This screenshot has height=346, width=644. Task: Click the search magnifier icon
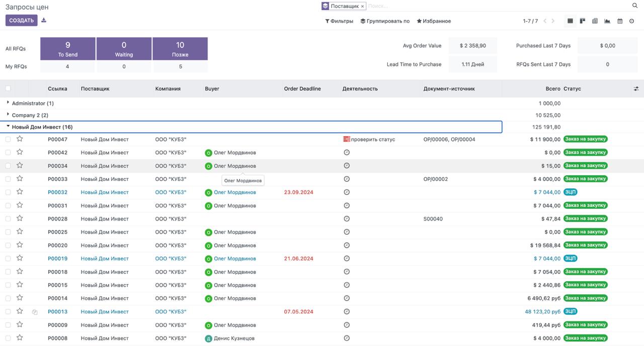pos(635,6)
